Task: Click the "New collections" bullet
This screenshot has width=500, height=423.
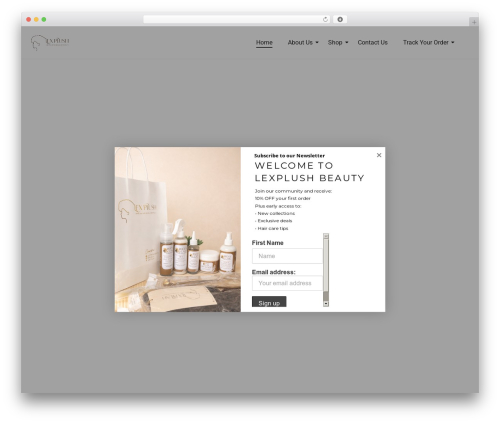Action: (x=275, y=213)
